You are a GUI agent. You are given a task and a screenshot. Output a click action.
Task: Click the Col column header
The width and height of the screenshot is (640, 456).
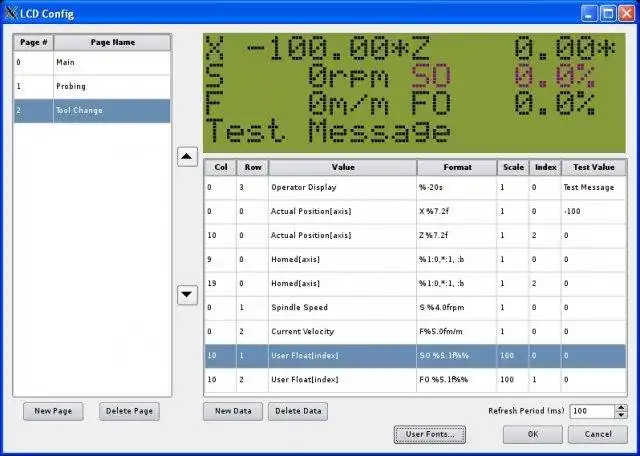pos(220,167)
